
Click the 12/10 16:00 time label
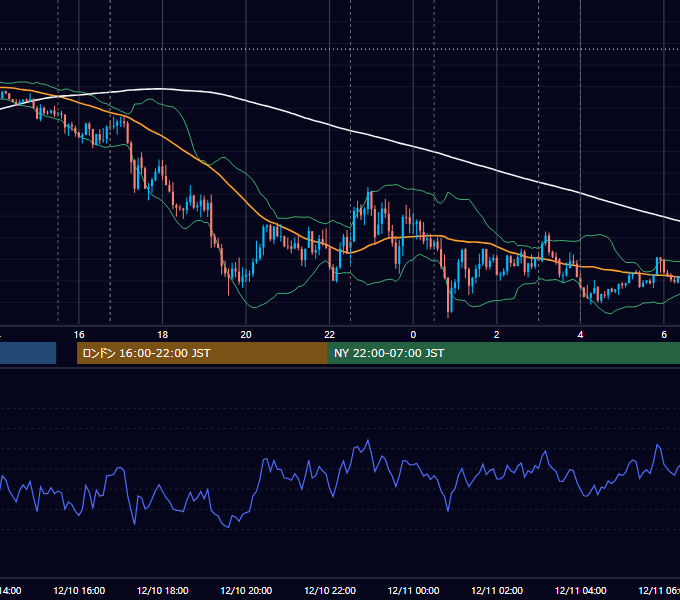pyautogui.click(x=79, y=590)
